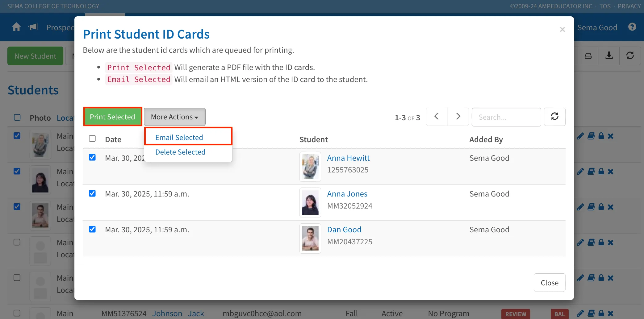
Task: Open Anna Jones's student link
Action: [347, 194]
